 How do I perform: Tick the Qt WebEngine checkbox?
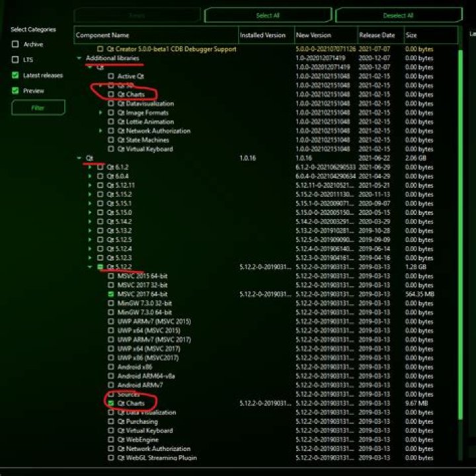point(111,440)
